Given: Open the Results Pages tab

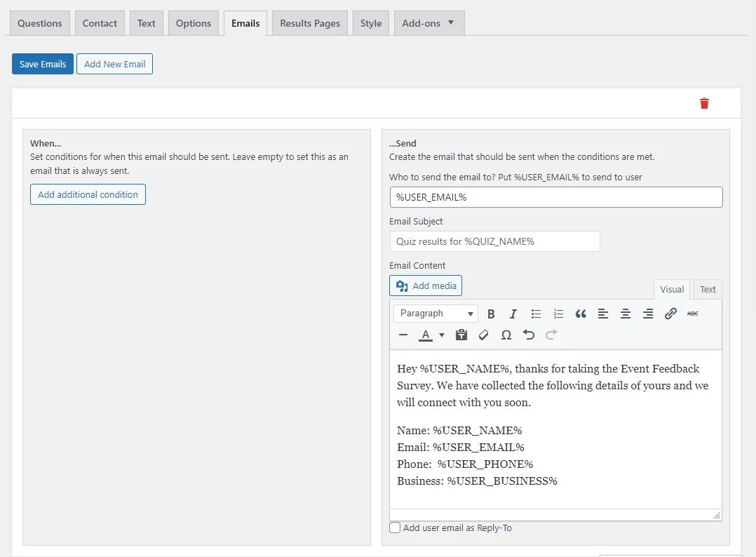Looking at the screenshot, I should pyautogui.click(x=310, y=23).
